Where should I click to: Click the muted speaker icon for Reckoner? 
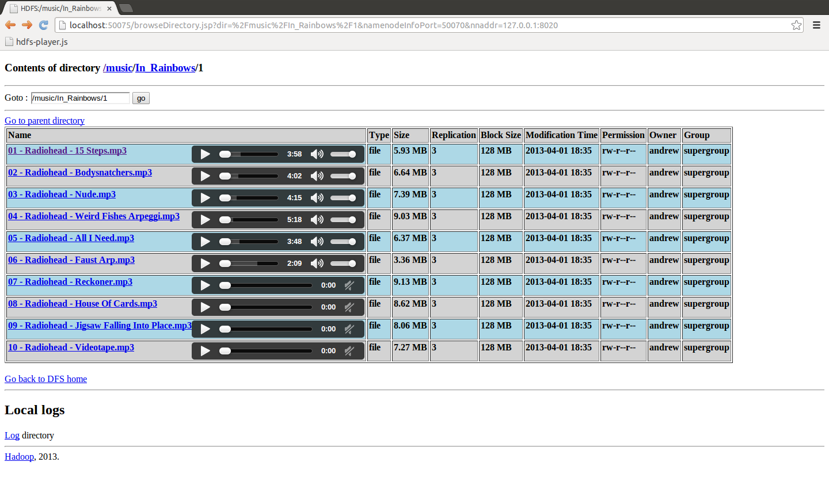(349, 285)
